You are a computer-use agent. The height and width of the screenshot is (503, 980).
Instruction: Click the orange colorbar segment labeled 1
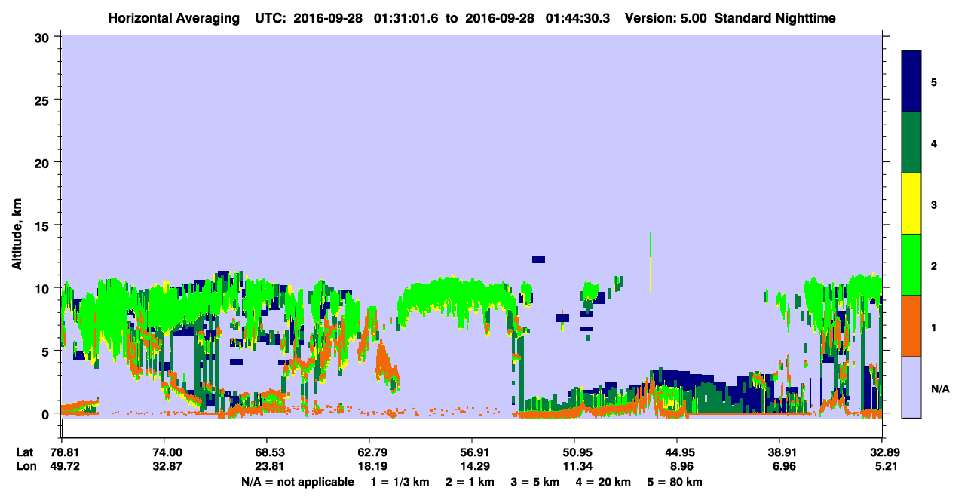(911, 326)
